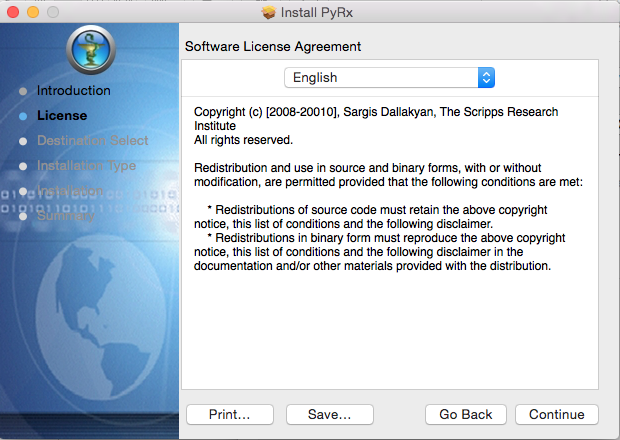This screenshot has width=620, height=440.
Task: Print the license agreement
Action: pyautogui.click(x=230, y=414)
